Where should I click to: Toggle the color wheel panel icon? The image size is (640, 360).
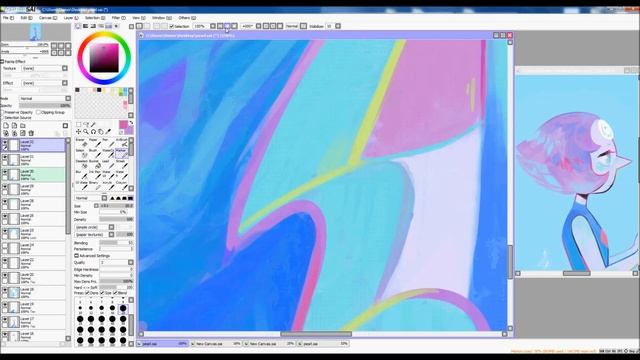pyautogui.click(x=78, y=26)
